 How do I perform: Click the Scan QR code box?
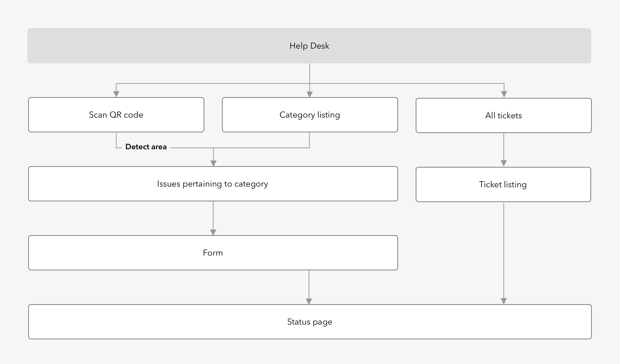coord(116,115)
